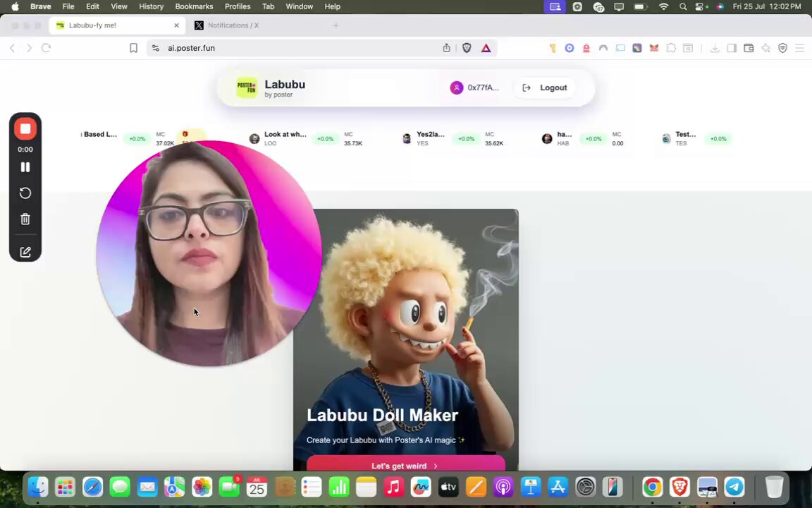Open the 'Test...' TES token ticker
Screen dimensions: 812x508
[x=696, y=138]
